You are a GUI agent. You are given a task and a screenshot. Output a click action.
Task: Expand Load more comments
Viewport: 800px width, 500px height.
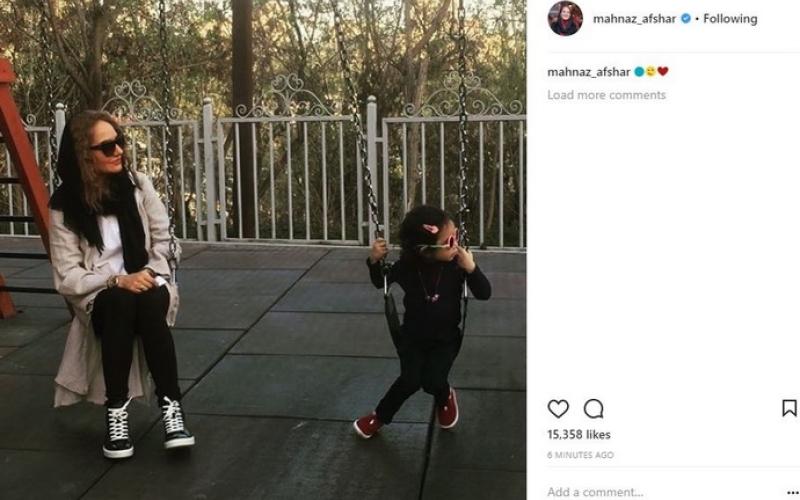tap(606, 95)
